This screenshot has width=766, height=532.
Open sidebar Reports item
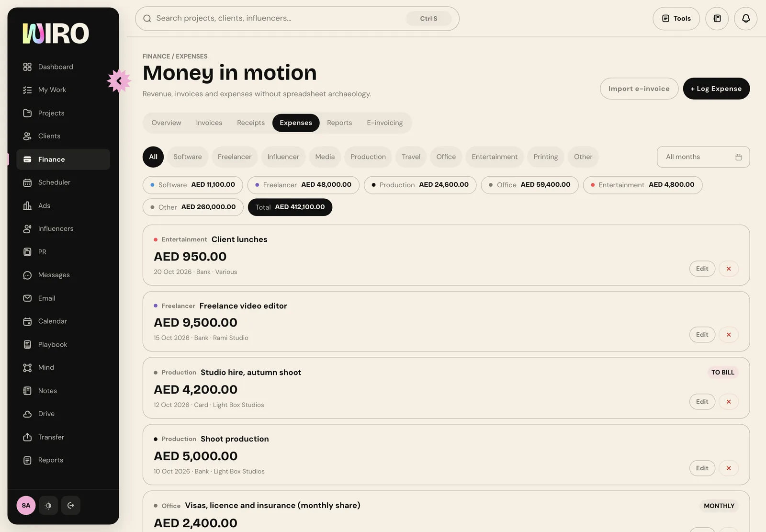point(63,460)
